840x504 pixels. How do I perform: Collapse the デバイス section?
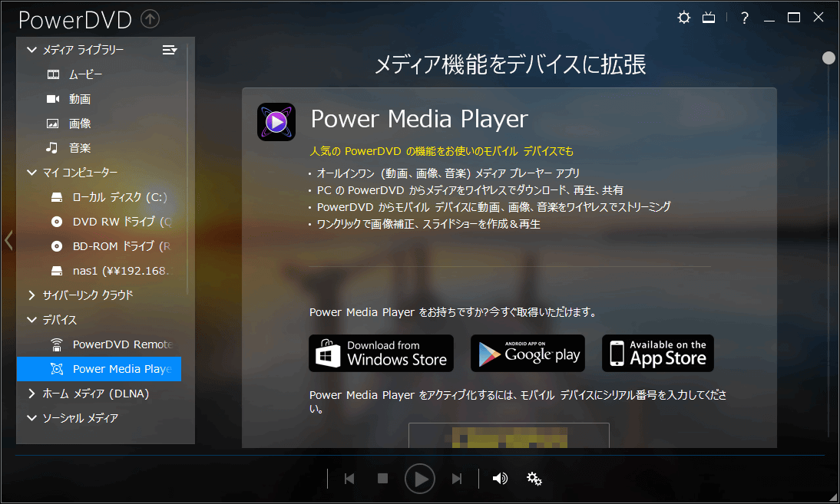tap(31, 320)
